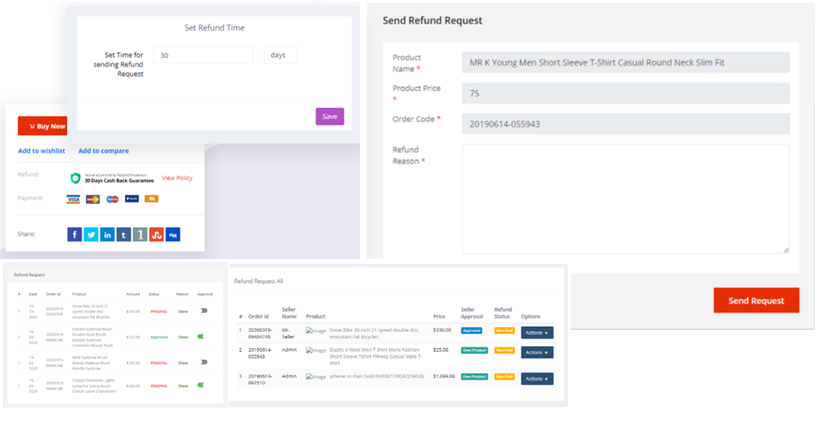Open Actions dropdown for Snow Bike order
Viewport: 825px width, 422px height.
point(536,333)
